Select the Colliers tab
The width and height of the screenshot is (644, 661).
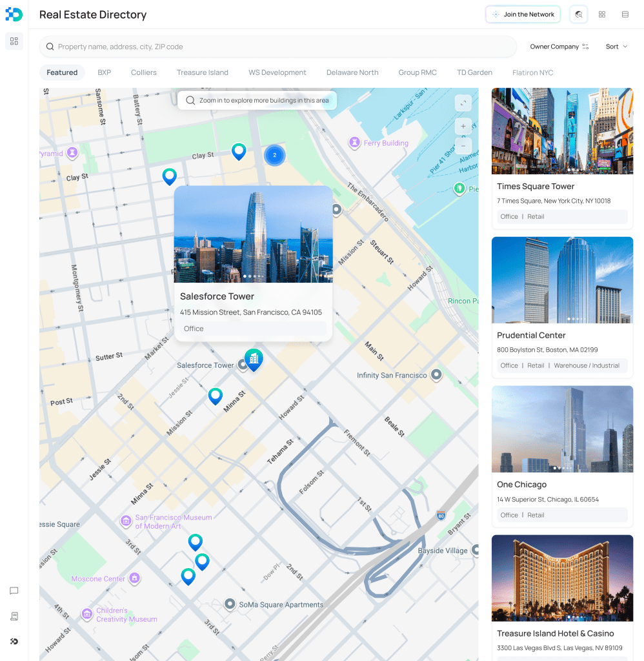pyautogui.click(x=144, y=72)
